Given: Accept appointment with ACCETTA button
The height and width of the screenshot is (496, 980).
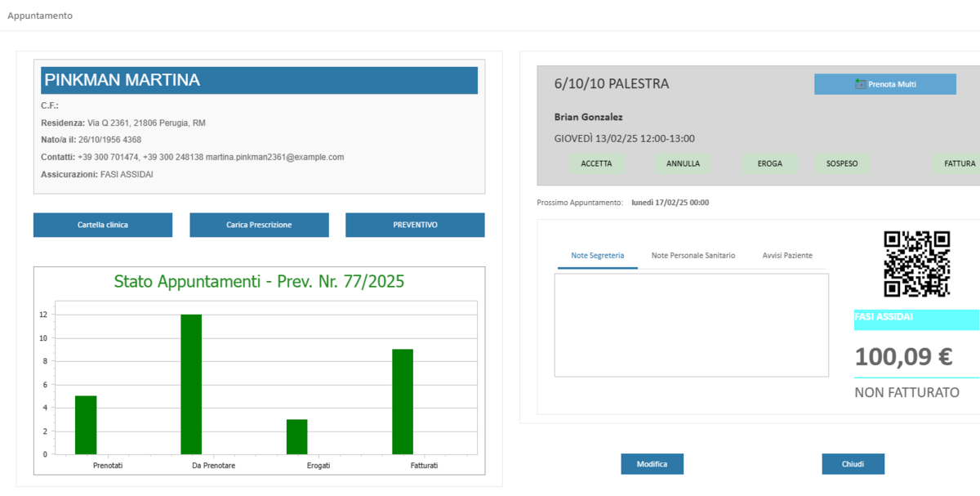Looking at the screenshot, I should (596, 163).
